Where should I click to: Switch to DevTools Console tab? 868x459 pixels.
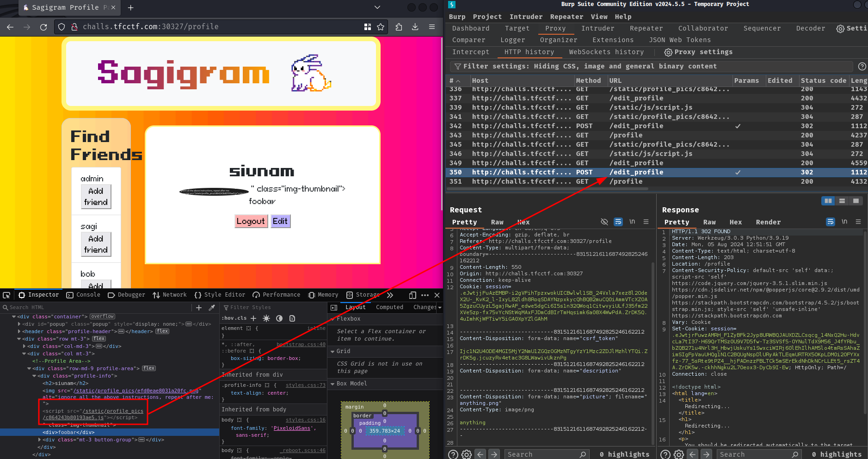click(x=83, y=295)
